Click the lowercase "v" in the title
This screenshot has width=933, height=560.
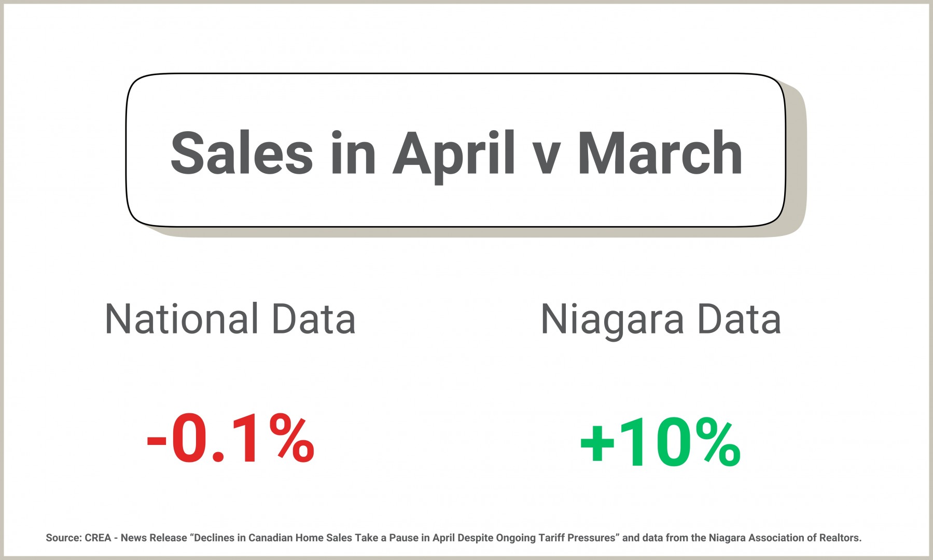[x=547, y=158]
